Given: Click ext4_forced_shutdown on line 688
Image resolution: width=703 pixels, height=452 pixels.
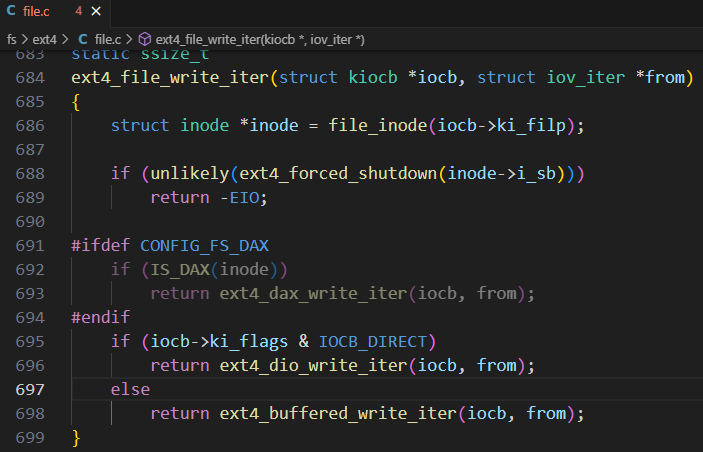Looking at the screenshot, I should [338, 174].
